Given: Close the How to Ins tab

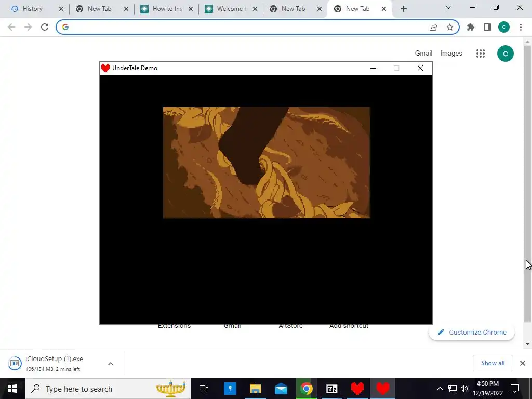Looking at the screenshot, I should (191, 9).
